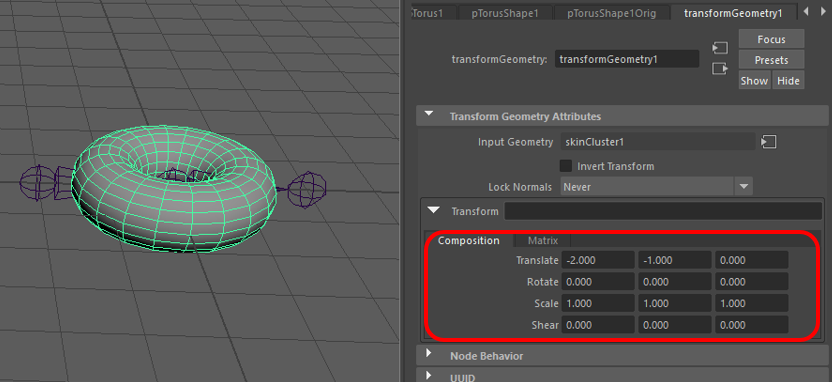Collapse the Transform subsection
The image size is (832, 382).
[x=434, y=211]
